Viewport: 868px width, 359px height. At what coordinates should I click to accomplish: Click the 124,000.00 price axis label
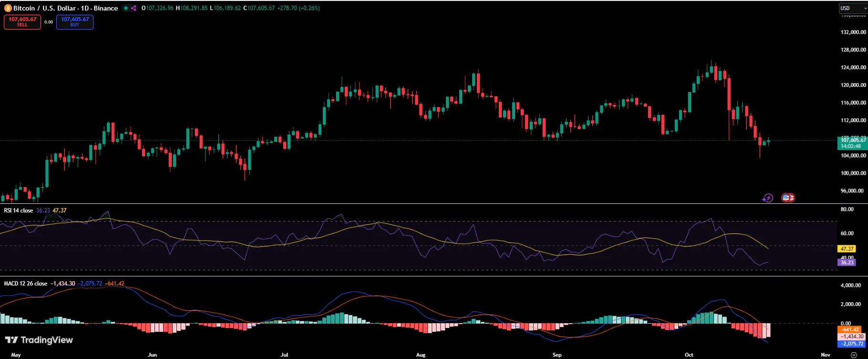pyautogui.click(x=853, y=68)
